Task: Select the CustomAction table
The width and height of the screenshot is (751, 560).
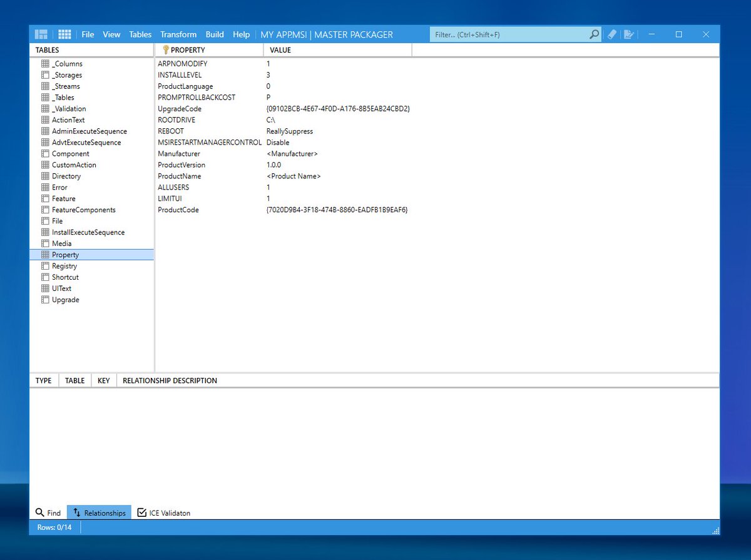Action: coord(74,165)
